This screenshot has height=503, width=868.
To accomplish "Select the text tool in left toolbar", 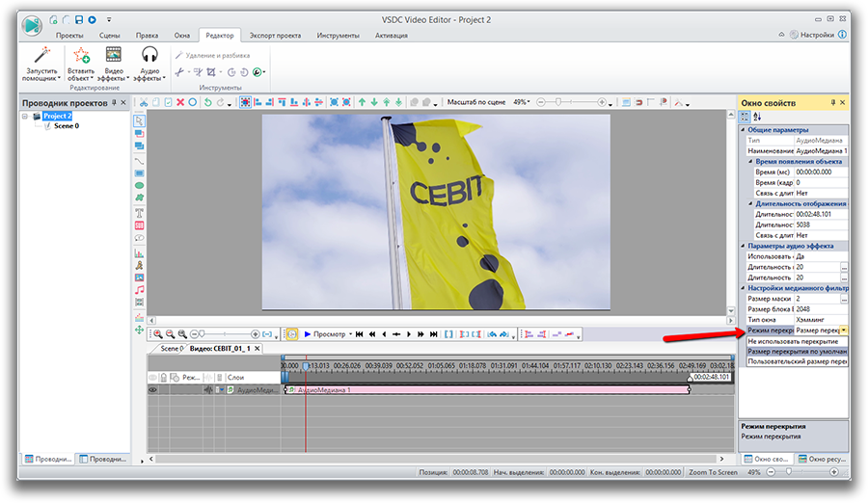I will pyautogui.click(x=139, y=212).
